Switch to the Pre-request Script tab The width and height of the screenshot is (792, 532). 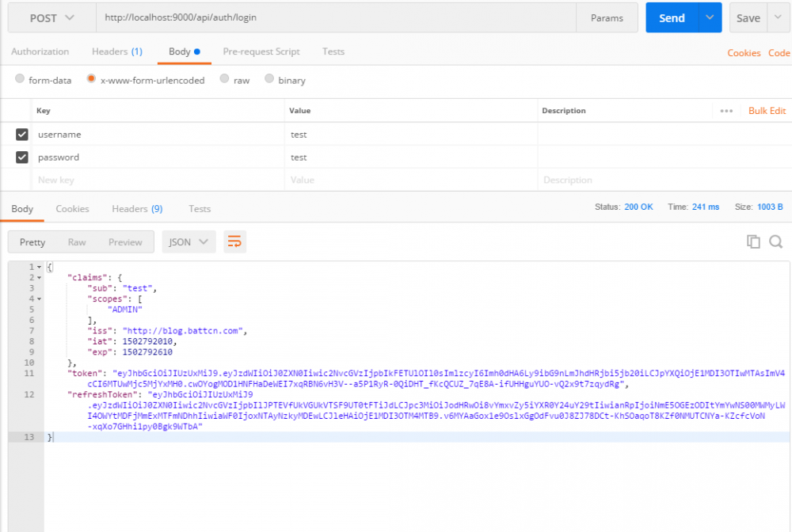pyautogui.click(x=261, y=51)
